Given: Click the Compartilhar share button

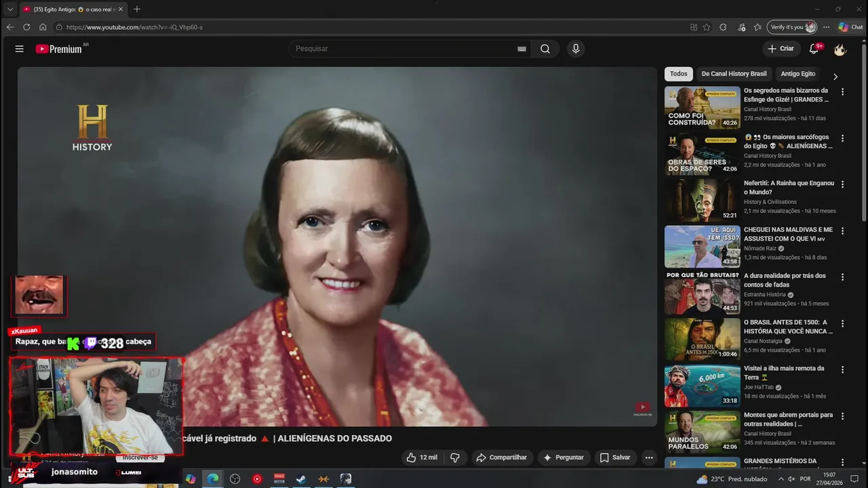Looking at the screenshot, I should tap(502, 457).
